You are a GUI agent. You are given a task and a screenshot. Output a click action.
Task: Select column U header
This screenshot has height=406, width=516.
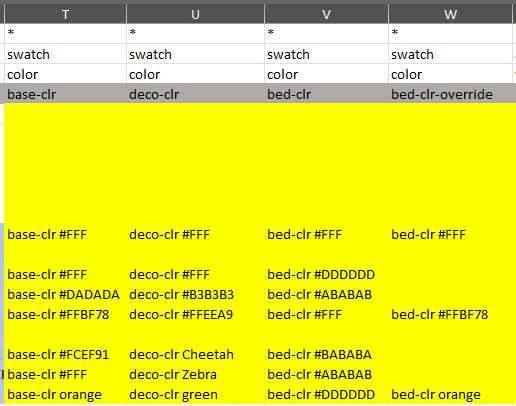pos(195,14)
